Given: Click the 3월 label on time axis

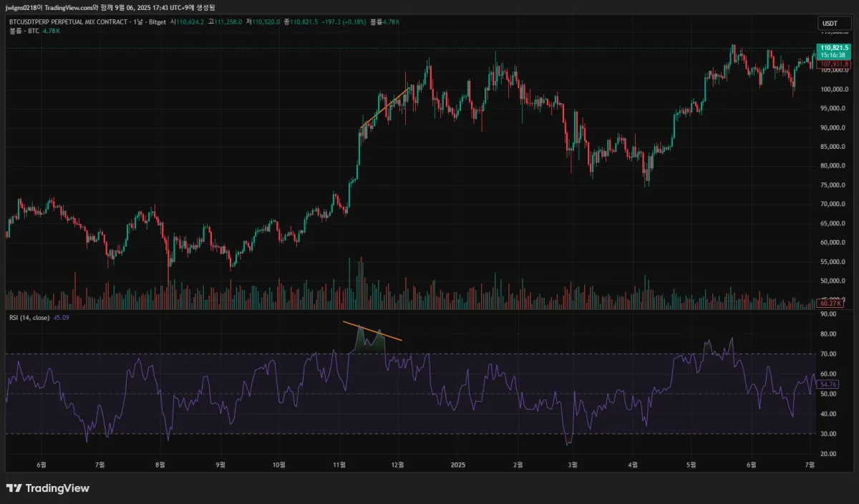Looking at the screenshot, I should (x=573, y=465).
